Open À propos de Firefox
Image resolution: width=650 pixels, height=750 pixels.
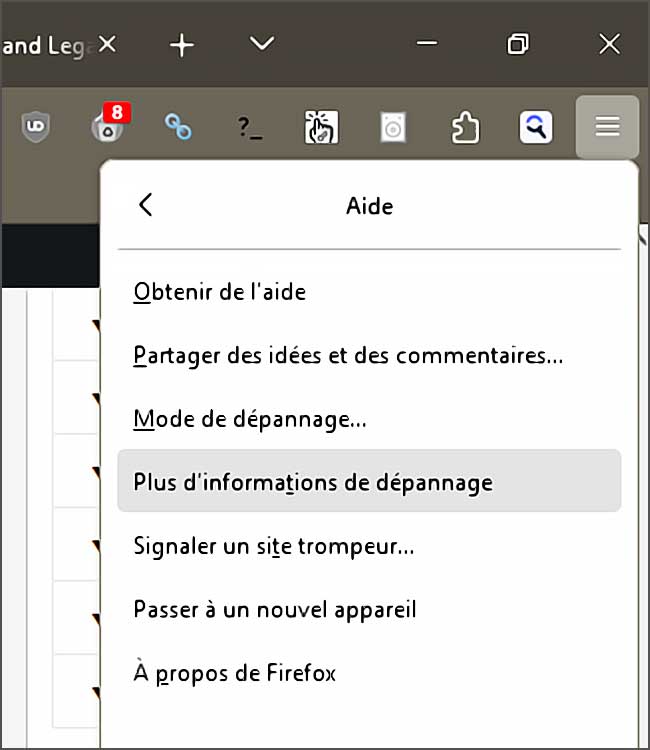369,673
